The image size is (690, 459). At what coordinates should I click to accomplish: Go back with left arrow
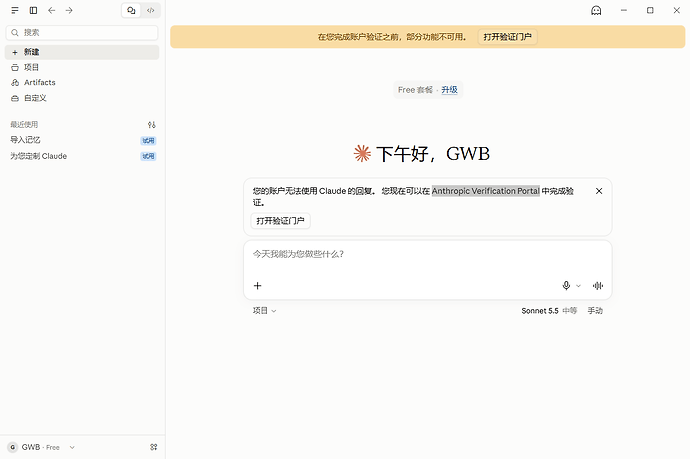point(51,10)
